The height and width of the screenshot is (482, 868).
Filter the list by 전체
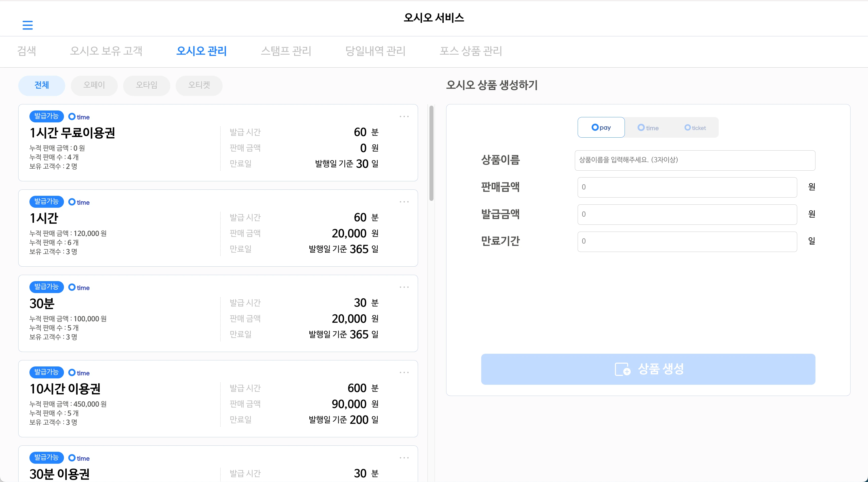point(42,86)
